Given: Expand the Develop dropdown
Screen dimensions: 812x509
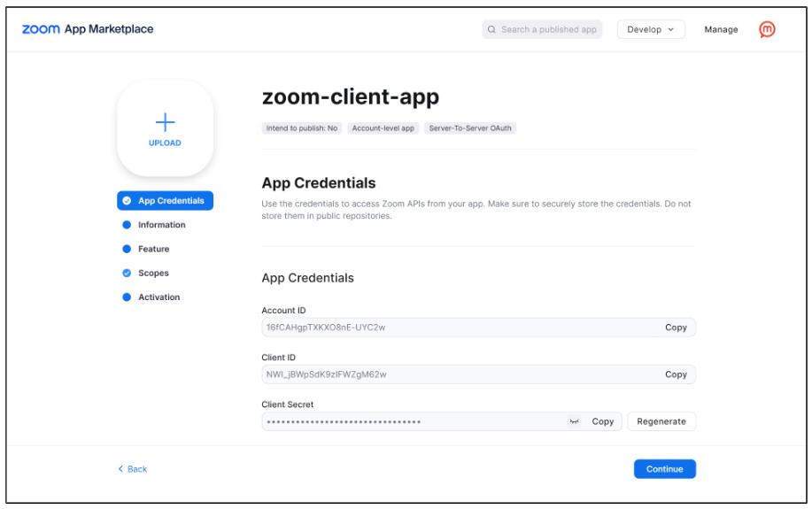Looking at the screenshot, I should coord(651,29).
